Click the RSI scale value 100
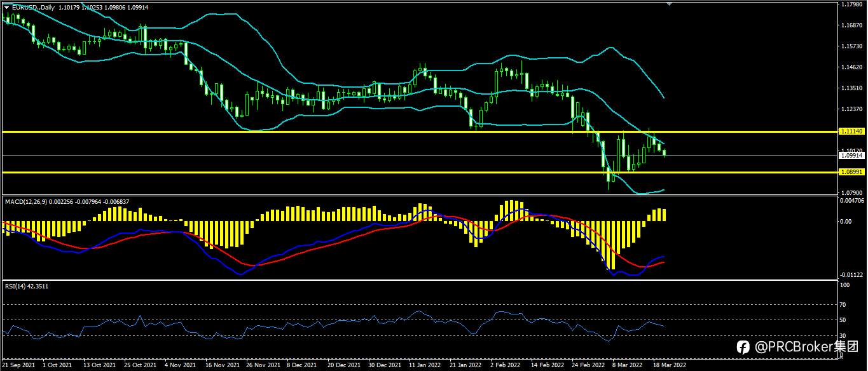The height and width of the screenshot is (371, 868). coord(845,285)
